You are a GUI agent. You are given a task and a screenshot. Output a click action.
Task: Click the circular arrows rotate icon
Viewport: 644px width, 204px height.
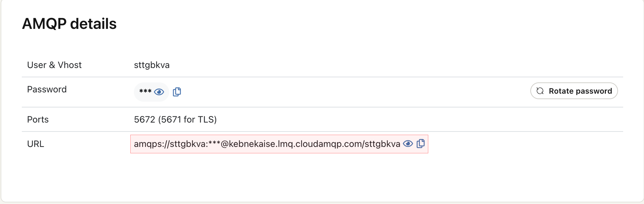tap(540, 91)
